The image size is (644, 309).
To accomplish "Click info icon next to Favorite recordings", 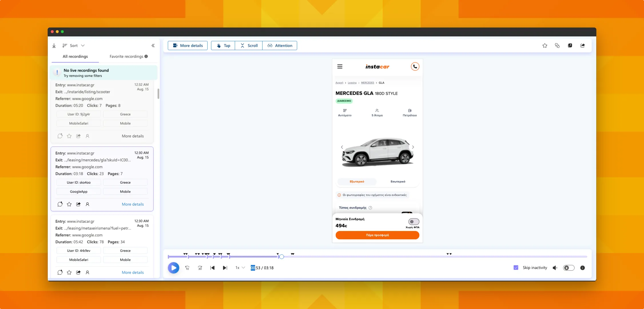I will [146, 57].
